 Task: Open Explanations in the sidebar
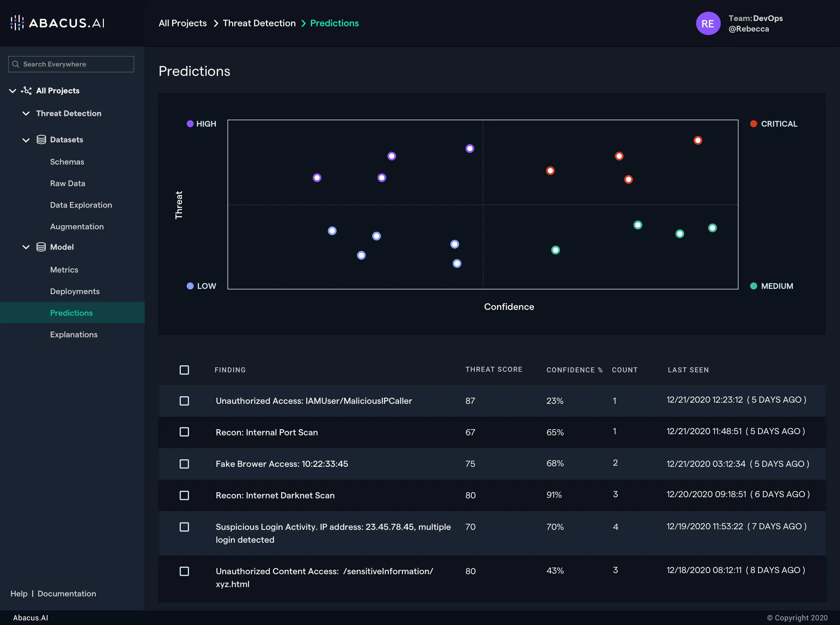[74, 334]
